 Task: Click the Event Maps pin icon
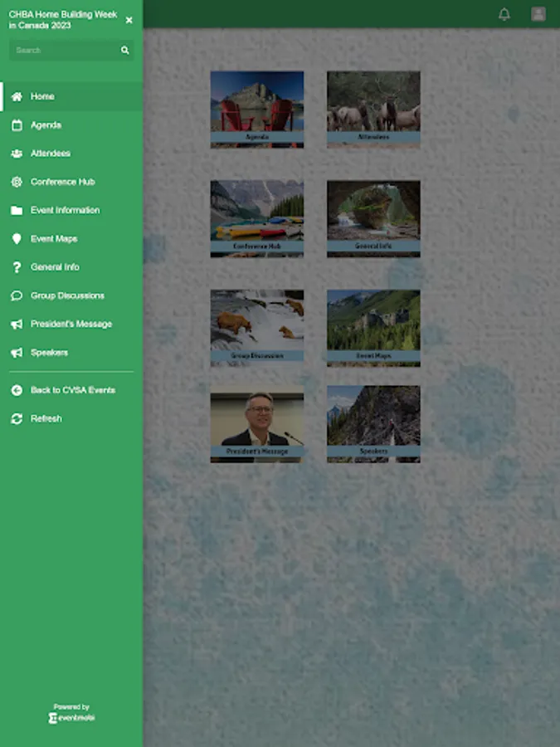click(17, 239)
